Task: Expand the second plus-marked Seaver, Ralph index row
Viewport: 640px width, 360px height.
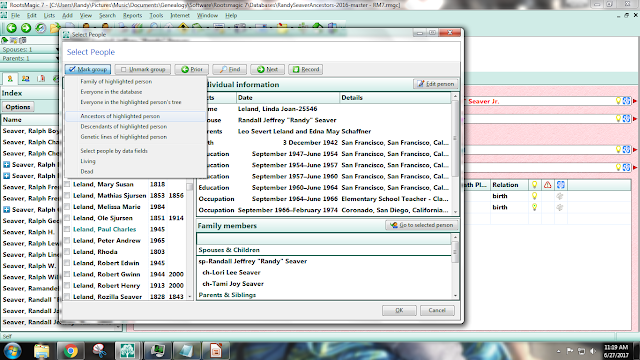Action: 7,176
